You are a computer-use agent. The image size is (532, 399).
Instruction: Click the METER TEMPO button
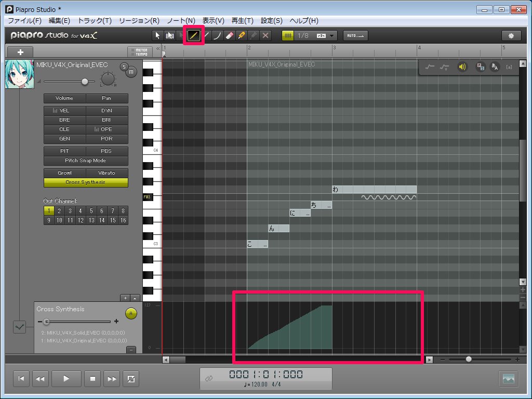(x=140, y=52)
